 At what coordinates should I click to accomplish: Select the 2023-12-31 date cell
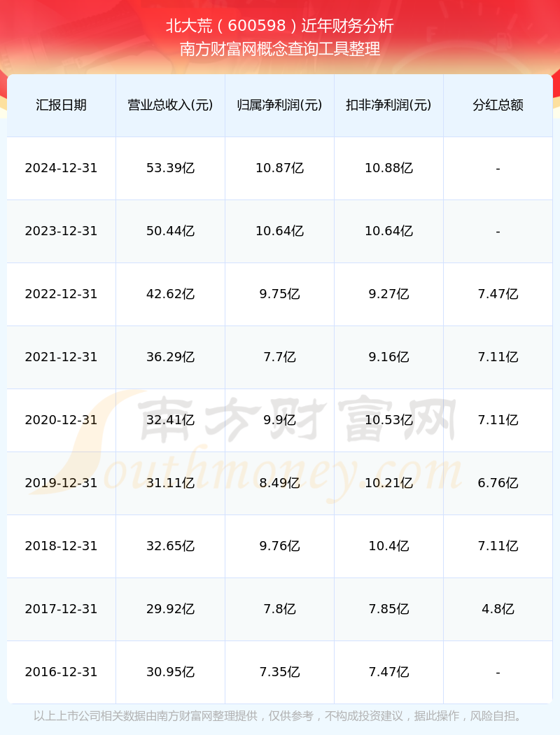[x=62, y=231]
